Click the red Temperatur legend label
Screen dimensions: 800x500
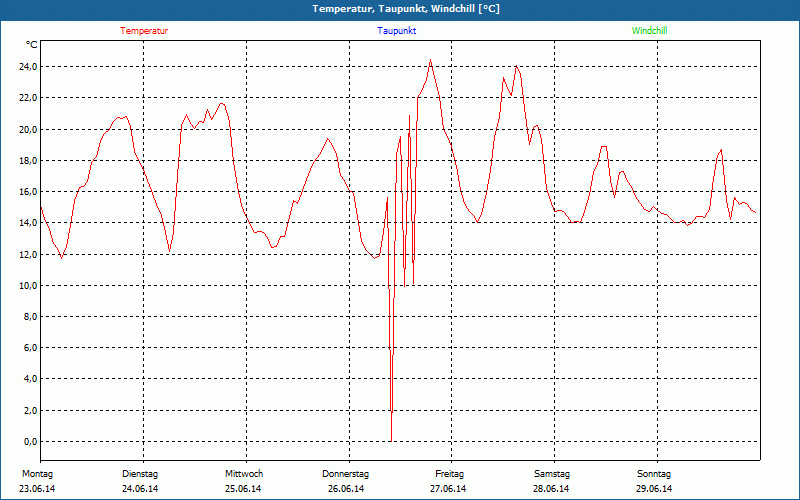[x=144, y=31]
